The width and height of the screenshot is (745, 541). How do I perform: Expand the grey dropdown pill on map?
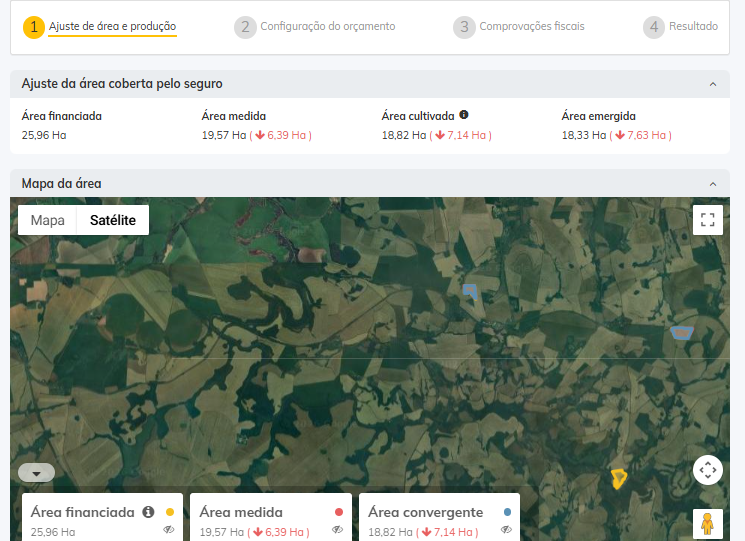[36, 473]
